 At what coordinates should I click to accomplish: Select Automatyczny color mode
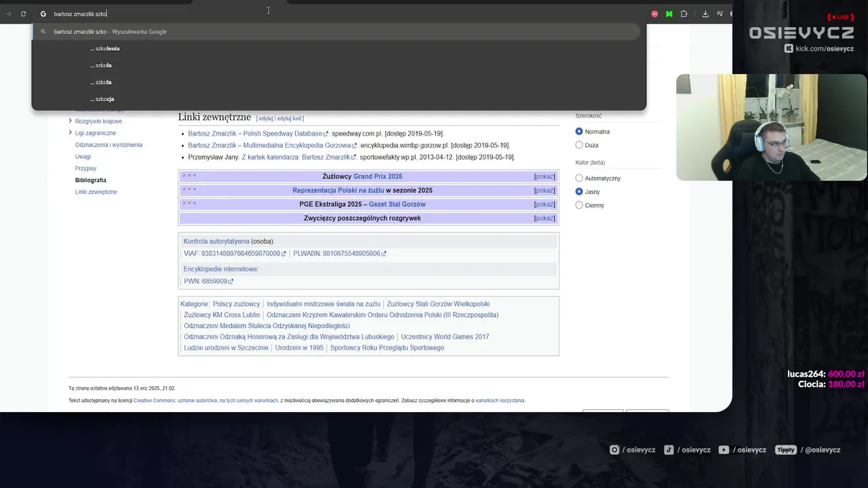coord(578,178)
